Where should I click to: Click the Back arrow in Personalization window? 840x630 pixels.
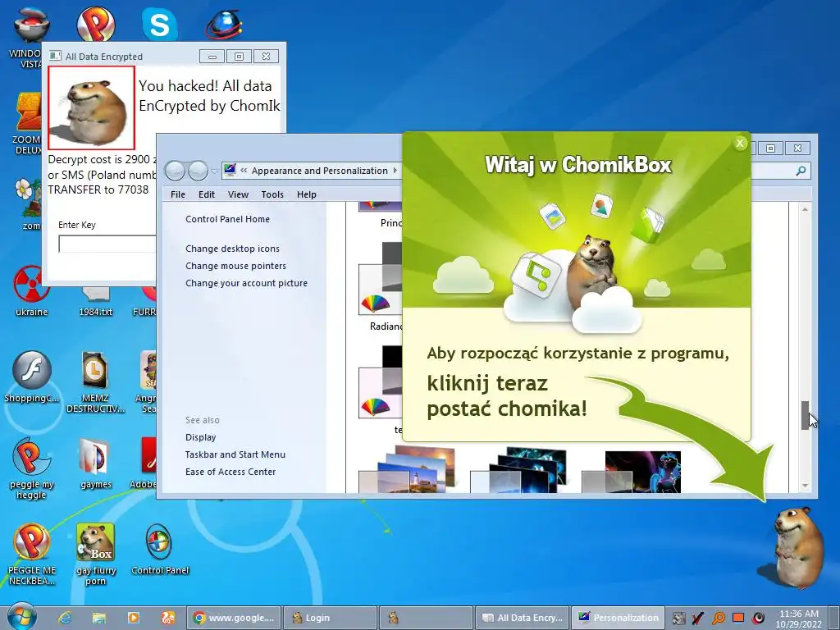[176, 171]
